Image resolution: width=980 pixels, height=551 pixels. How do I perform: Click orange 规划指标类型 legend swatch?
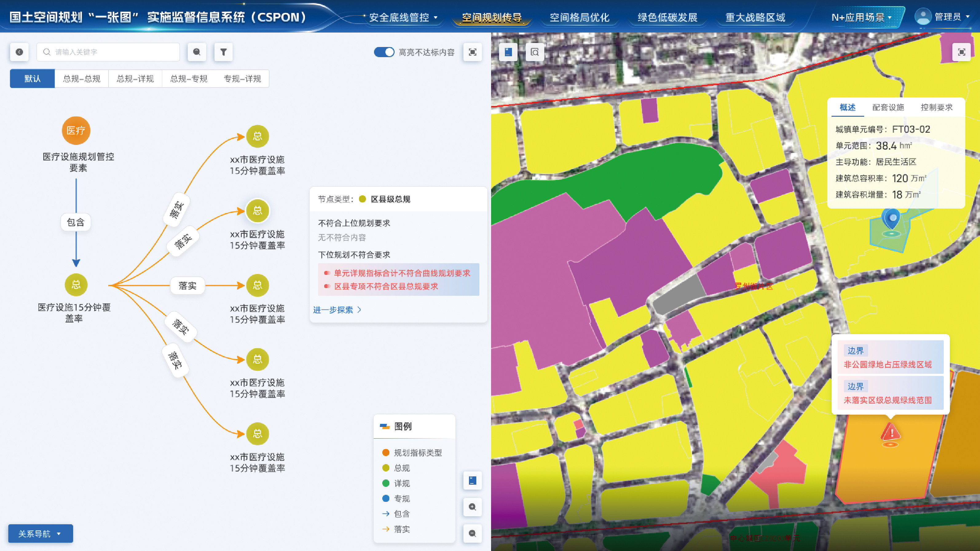(386, 452)
